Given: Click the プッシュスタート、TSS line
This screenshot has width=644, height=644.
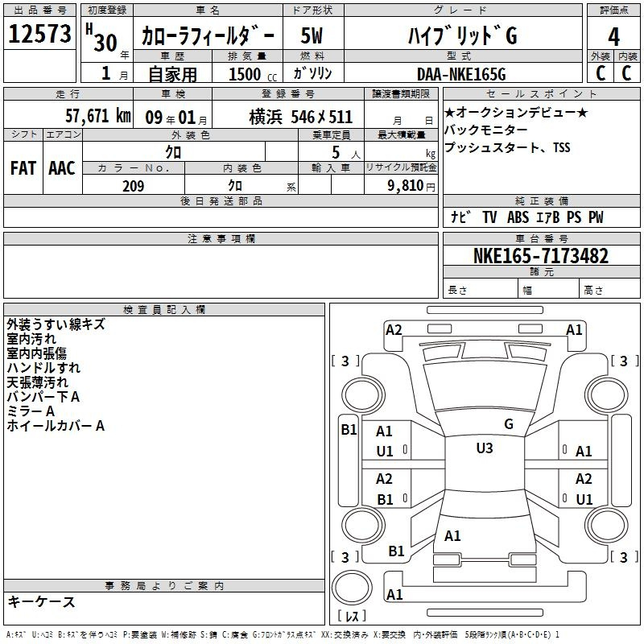Looking at the screenshot, I should (507, 147).
